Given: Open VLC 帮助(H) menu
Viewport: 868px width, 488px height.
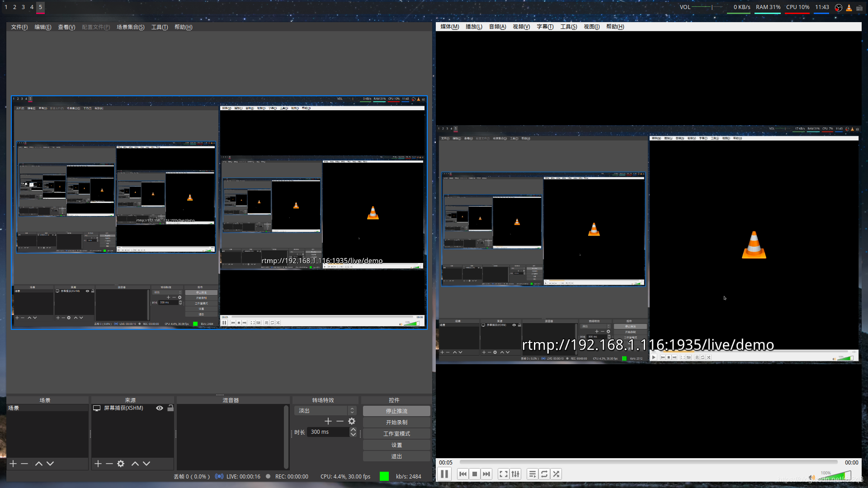Looking at the screenshot, I should click(x=615, y=27).
